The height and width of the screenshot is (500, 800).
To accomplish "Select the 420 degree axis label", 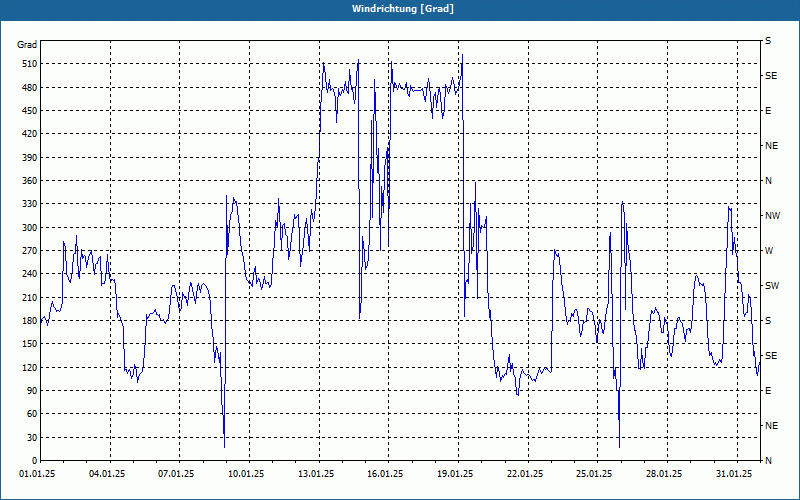I will click(x=30, y=134).
